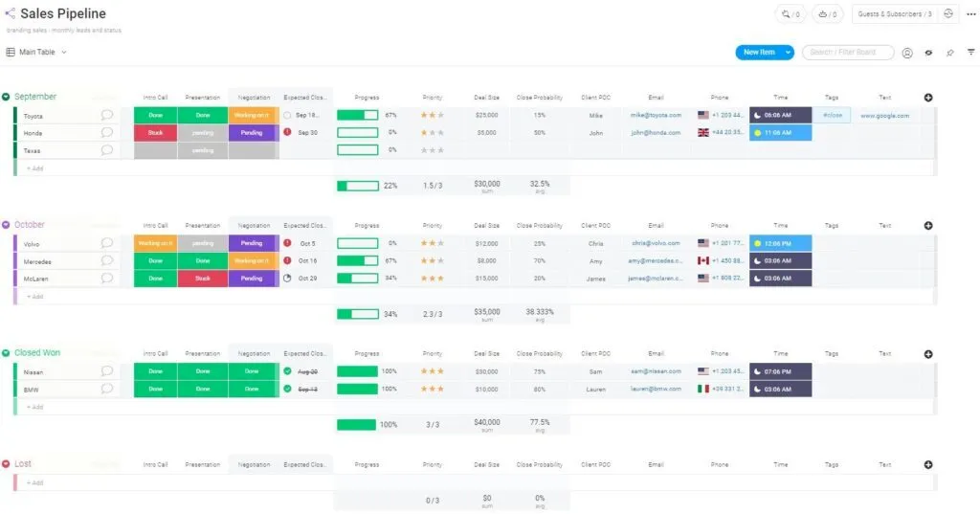Open the mike@toyota.com email link

[655, 115]
